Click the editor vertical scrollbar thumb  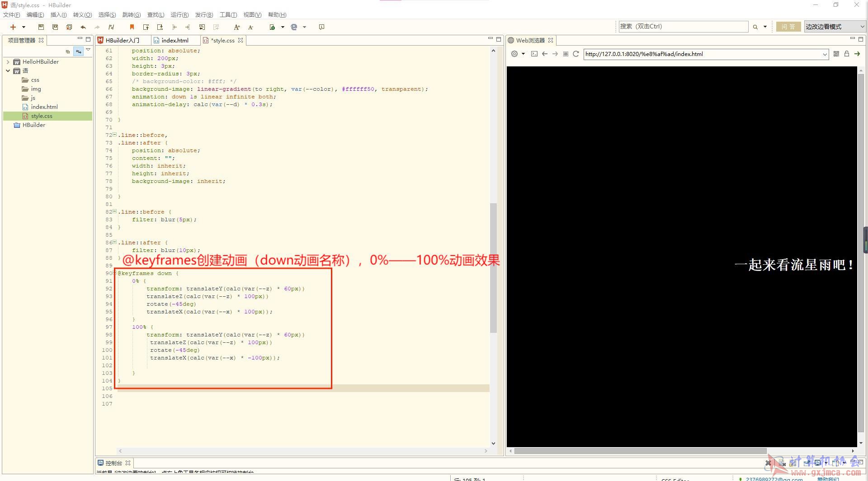[x=493, y=268]
